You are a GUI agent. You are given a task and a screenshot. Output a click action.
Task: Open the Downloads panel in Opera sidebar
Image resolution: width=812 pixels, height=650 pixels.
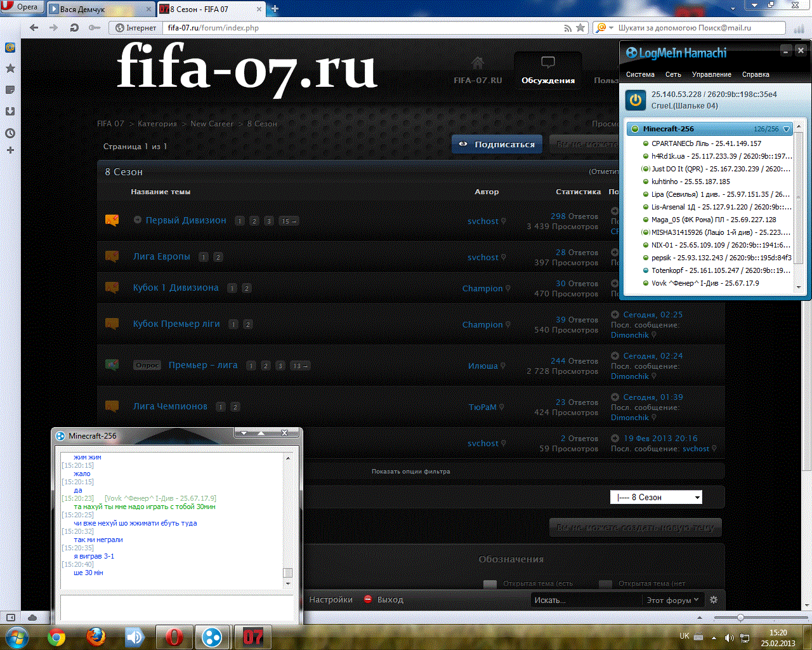pos(10,111)
